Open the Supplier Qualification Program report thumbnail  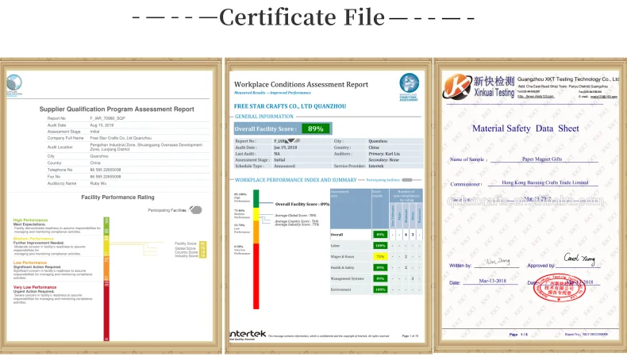point(110,205)
